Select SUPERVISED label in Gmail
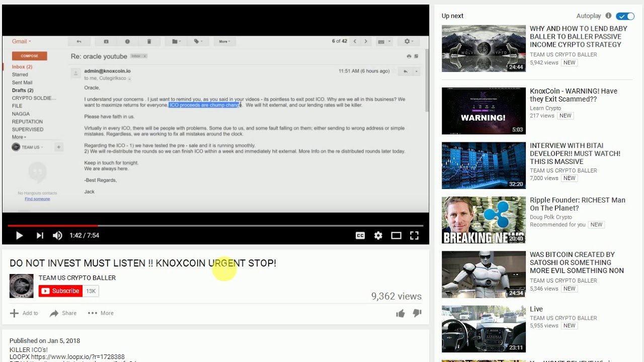The image size is (644, 362). pos(28,129)
